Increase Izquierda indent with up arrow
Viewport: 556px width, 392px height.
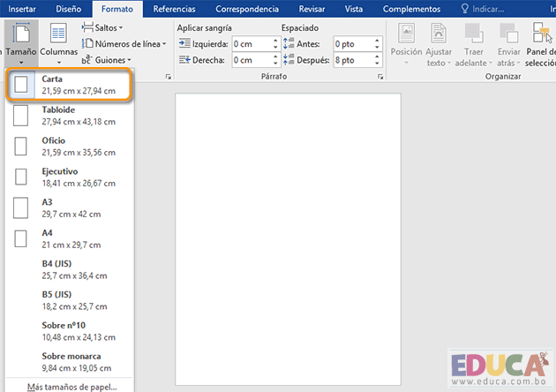point(275,41)
